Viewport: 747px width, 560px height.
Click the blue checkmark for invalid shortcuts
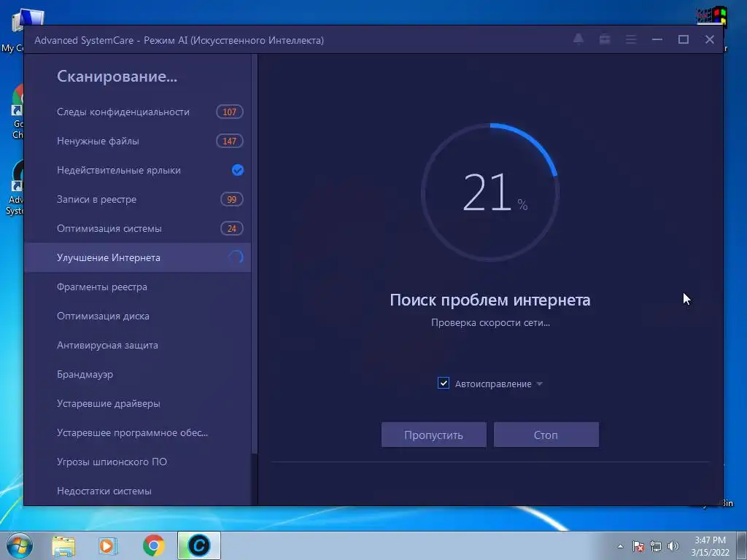point(237,170)
